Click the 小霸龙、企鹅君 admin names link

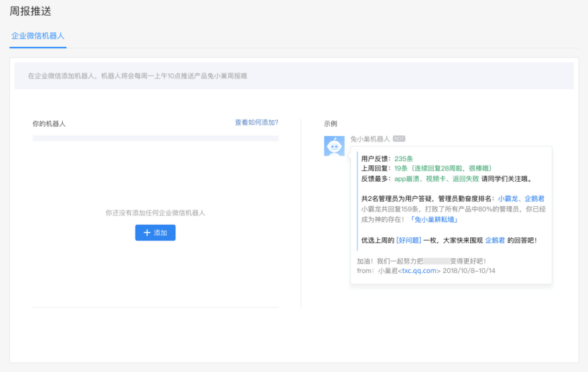(x=521, y=198)
